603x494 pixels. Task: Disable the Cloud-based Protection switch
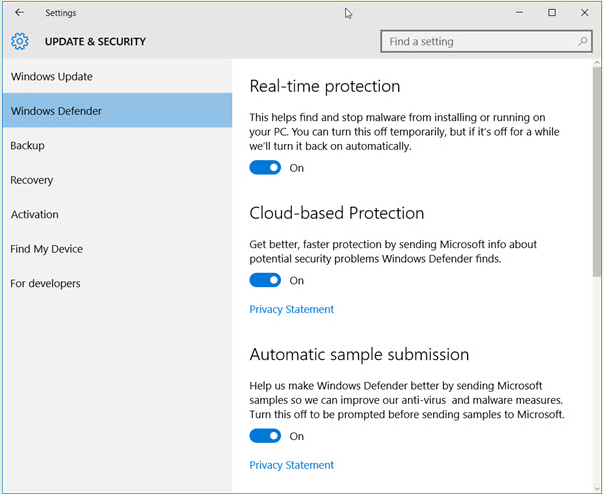pyautogui.click(x=265, y=281)
